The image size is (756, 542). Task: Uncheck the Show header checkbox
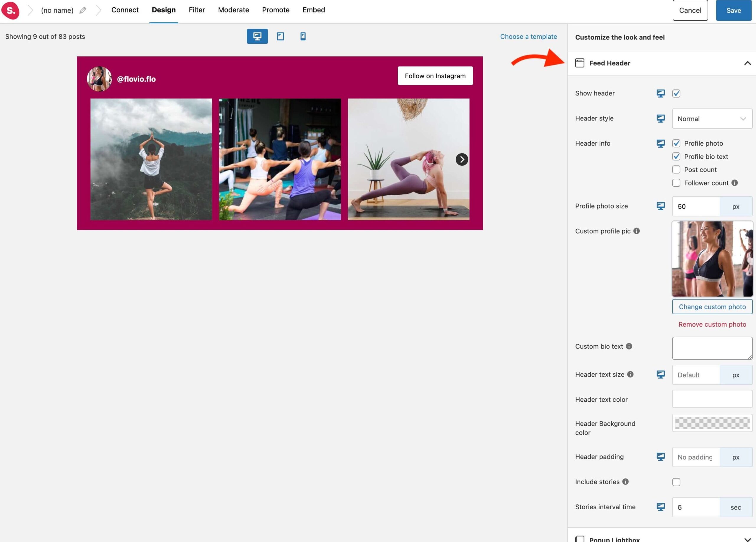point(676,93)
